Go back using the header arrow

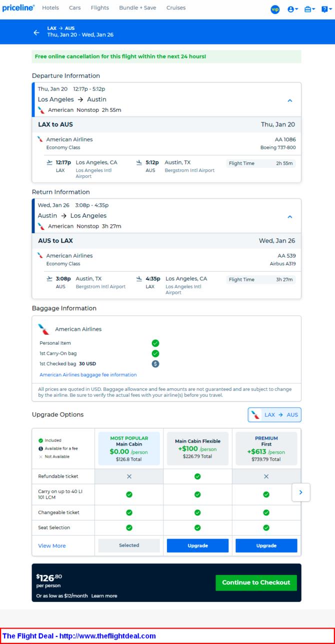[x=36, y=32]
